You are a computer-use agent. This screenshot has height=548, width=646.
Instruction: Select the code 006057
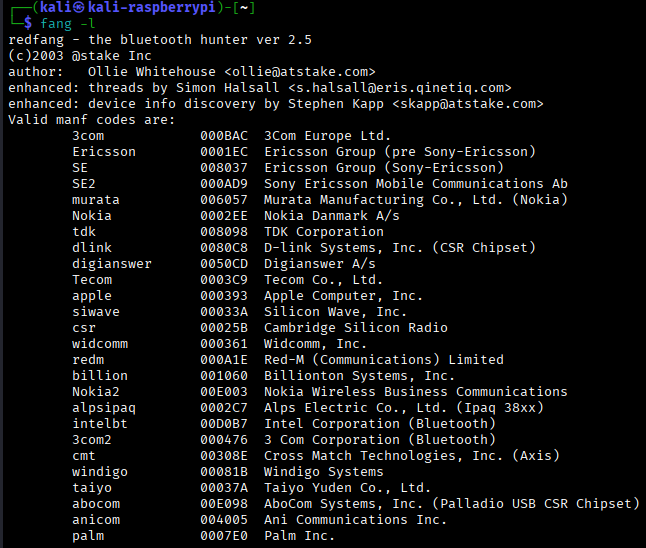(x=224, y=200)
